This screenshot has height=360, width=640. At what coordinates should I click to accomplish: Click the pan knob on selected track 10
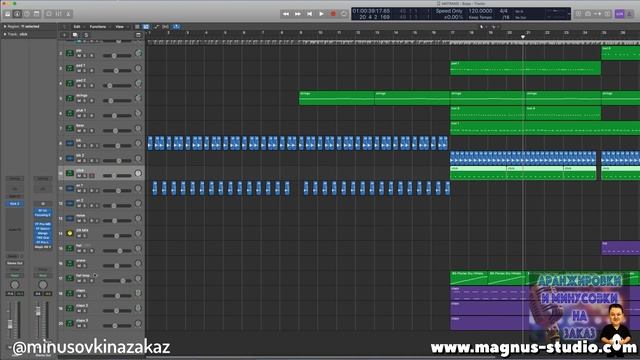click(x=138, y=173)
